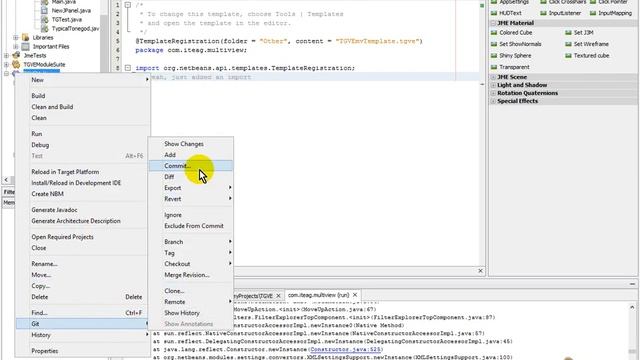The image size is (640, 360).
Task: Expand the Rotation Quaternions palette category
Action: 493,93
